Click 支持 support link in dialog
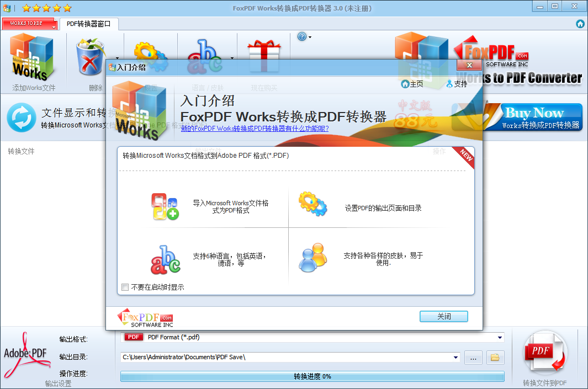Viewport: 588px width, 389px height. [457, 84]
